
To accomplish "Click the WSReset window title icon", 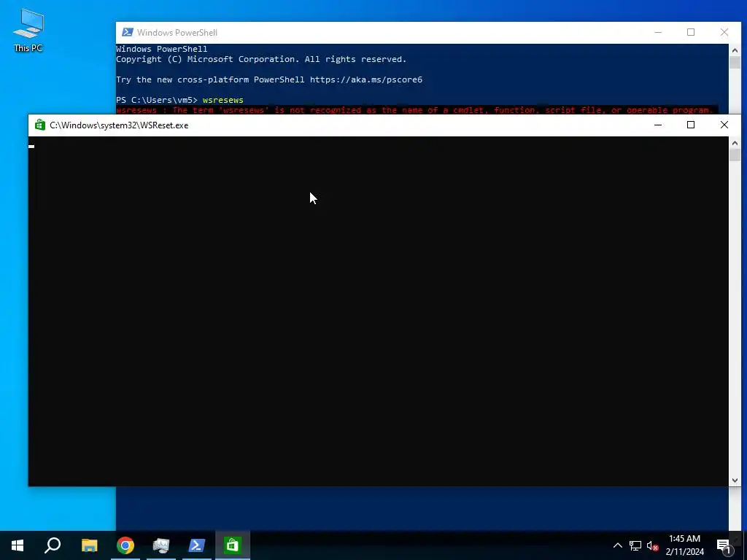I will (x=40, y=125).
